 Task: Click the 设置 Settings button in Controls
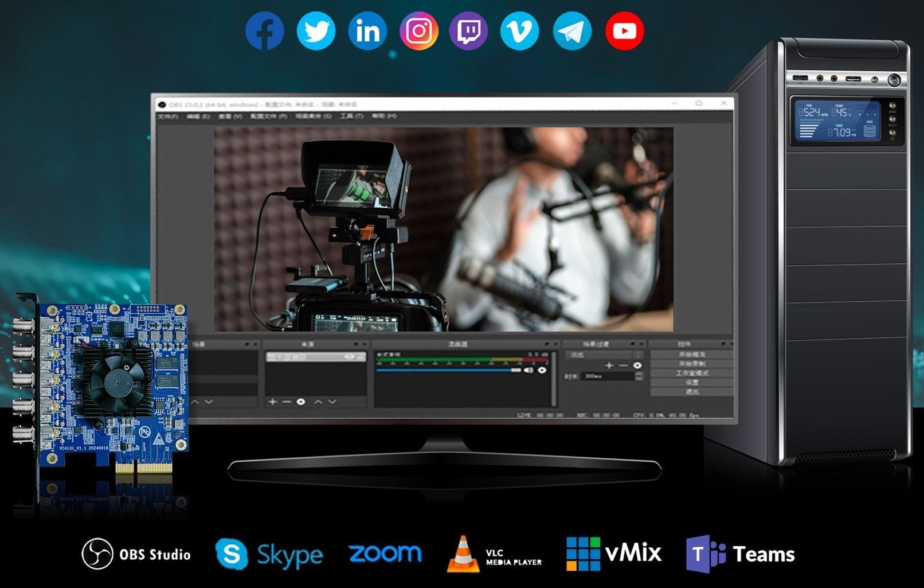pos(692,382)
